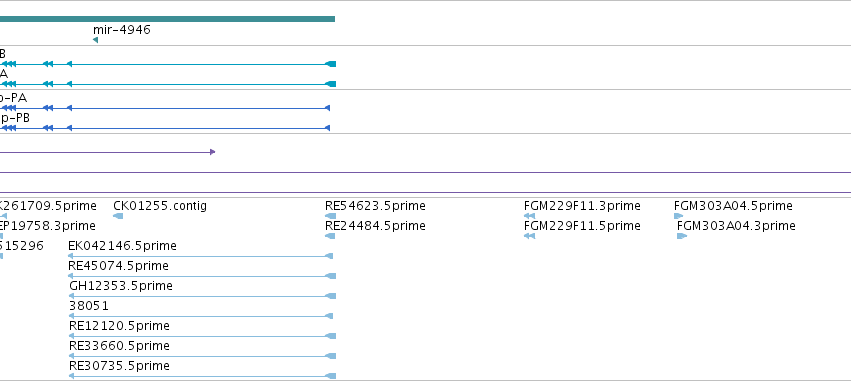Image resolution: width=851 pixels, height=381 pixels.
Task: Select the 38051 feature label
Action: [89, 306]
